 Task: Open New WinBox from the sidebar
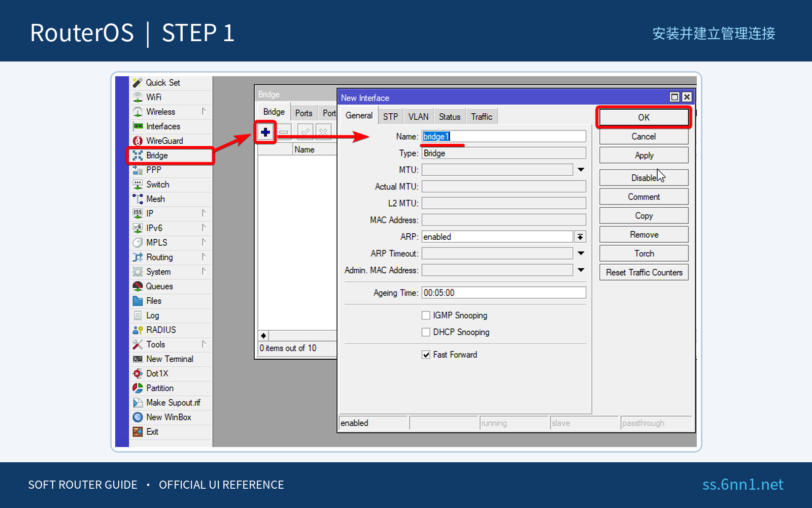(171, 417)
